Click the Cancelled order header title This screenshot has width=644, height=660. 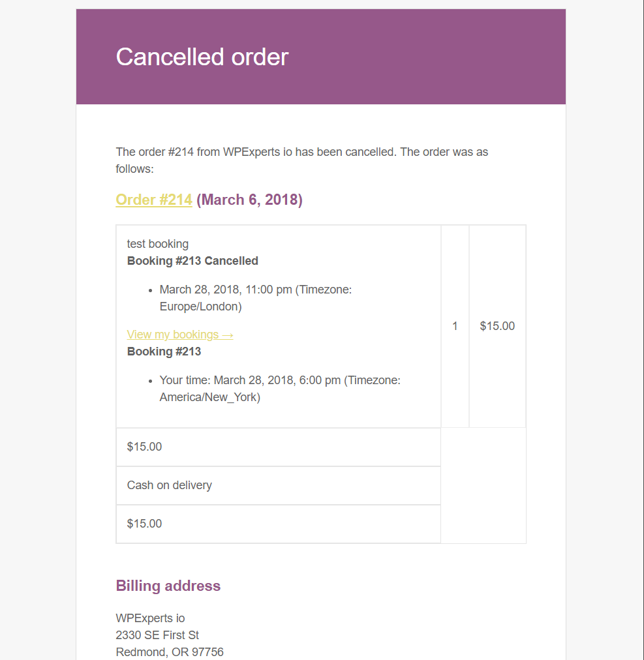point(202,57)
